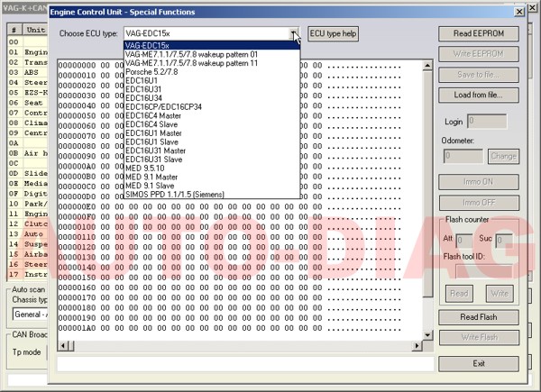Click hex view scroll down arrow

coord(427,334)
